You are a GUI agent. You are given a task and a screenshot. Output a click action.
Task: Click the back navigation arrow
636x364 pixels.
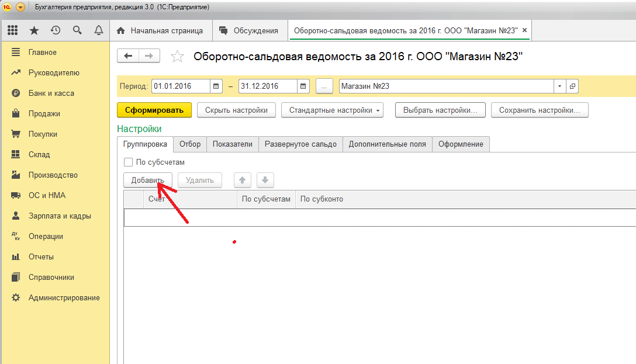[x=128, y=56]
